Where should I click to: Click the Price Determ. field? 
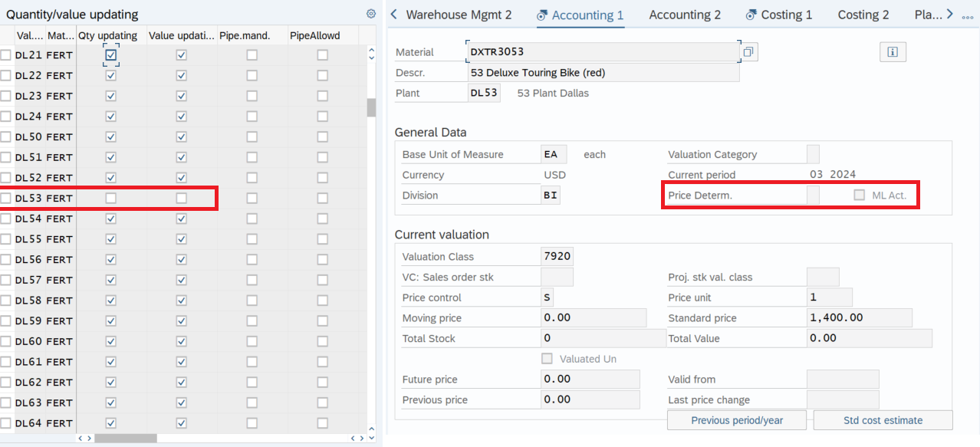(813, 195)
